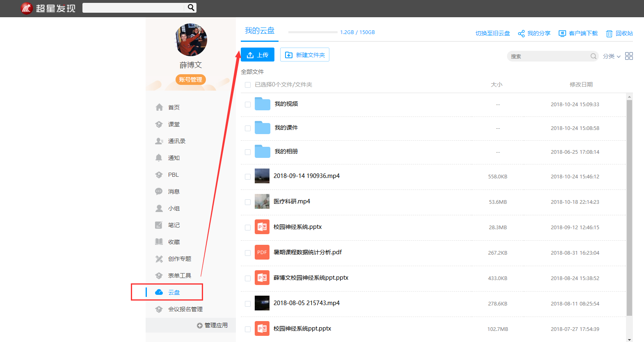Click the 客户端下载 monitor icon
The width and height of the screenshot is (644, 342).
(x=562, y=34)
